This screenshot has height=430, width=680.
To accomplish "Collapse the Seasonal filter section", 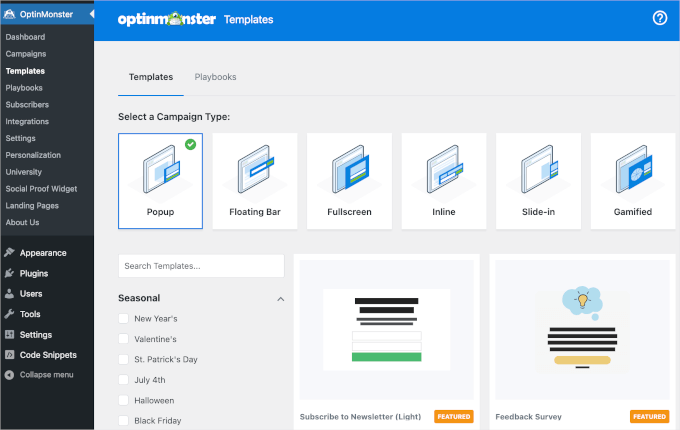I will click(281, 299).
